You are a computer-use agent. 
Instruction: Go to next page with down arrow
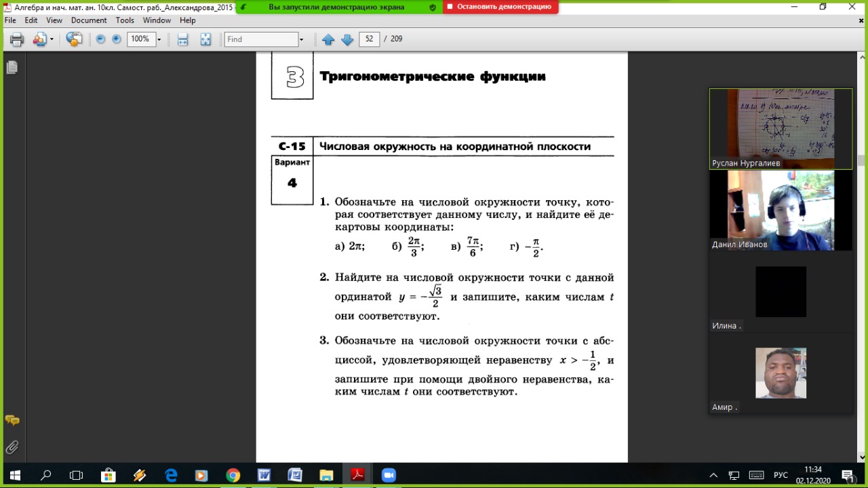click(347, 39)
